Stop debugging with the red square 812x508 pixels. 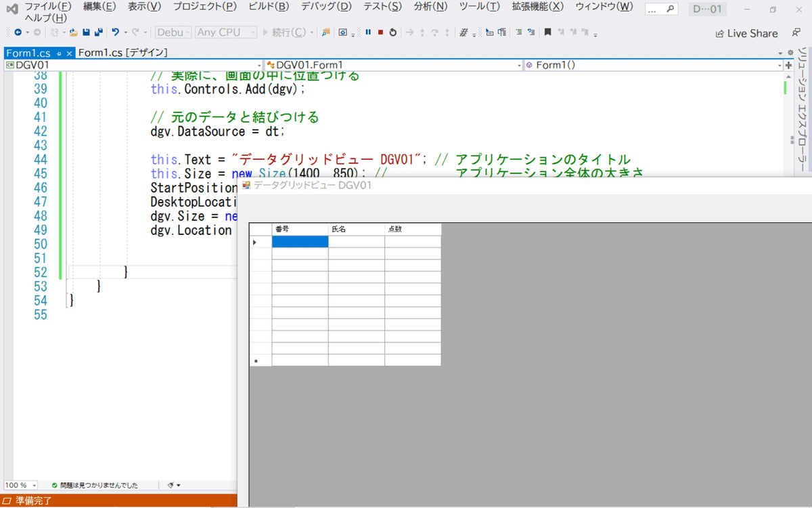point(380,33)
